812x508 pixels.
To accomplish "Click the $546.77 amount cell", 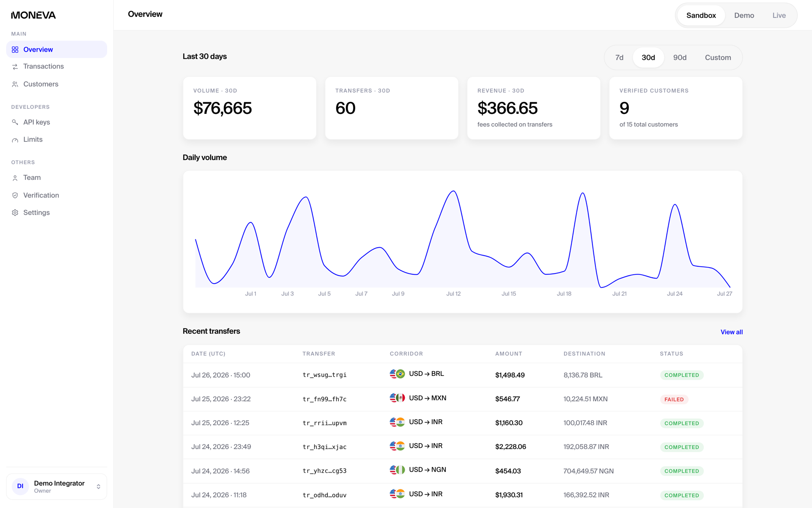I will [x=507, y=399].
